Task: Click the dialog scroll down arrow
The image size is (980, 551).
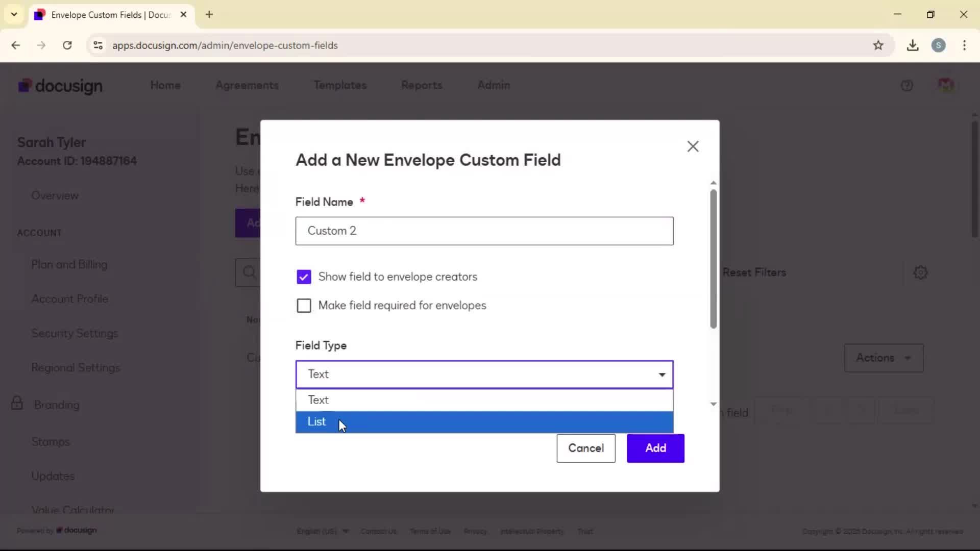Action: coord(713,404)
